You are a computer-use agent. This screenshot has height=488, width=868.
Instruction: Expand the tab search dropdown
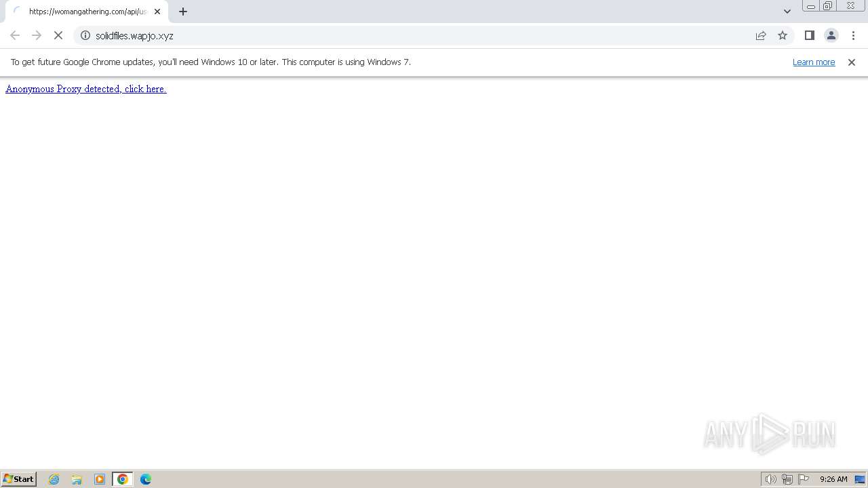click(787, 12)
